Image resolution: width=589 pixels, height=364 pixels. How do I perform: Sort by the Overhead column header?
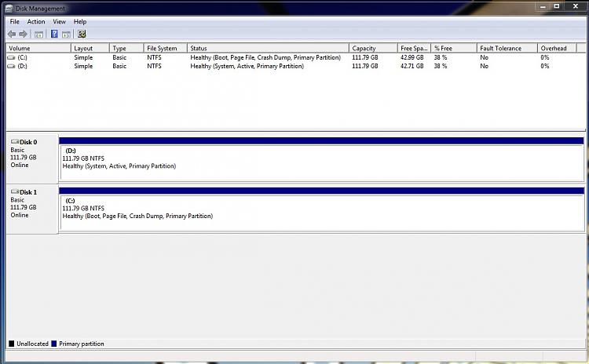coord(557,48)
